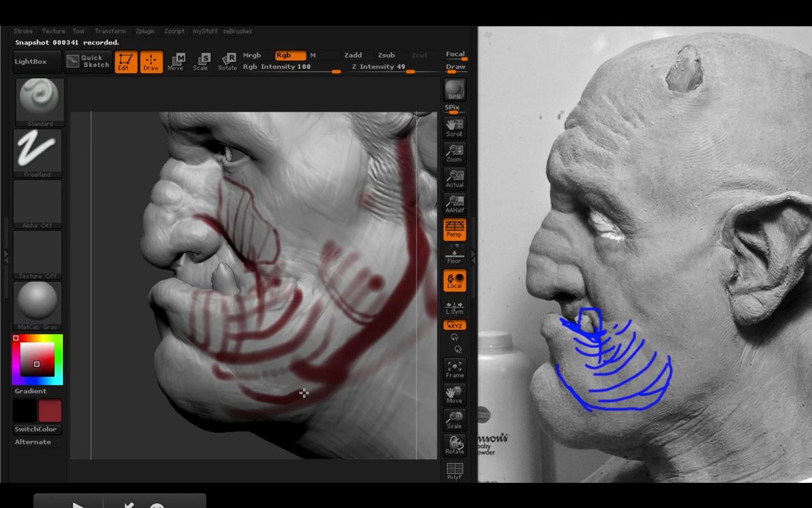Adjust the Focal shift slider
This screenshot has height=508, width=812.
click(455, 55)
